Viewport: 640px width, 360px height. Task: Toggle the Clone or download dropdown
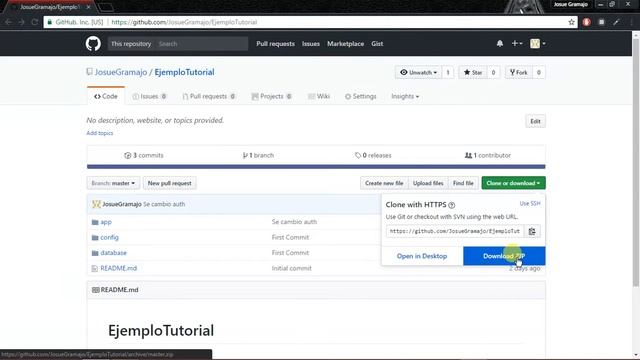pyautogui.click(x=513, y=183)
